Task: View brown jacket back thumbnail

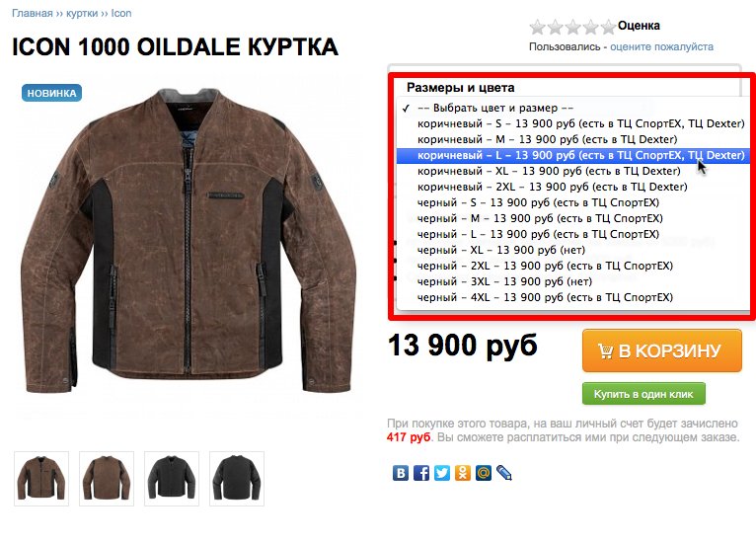Action: point(107,479)
